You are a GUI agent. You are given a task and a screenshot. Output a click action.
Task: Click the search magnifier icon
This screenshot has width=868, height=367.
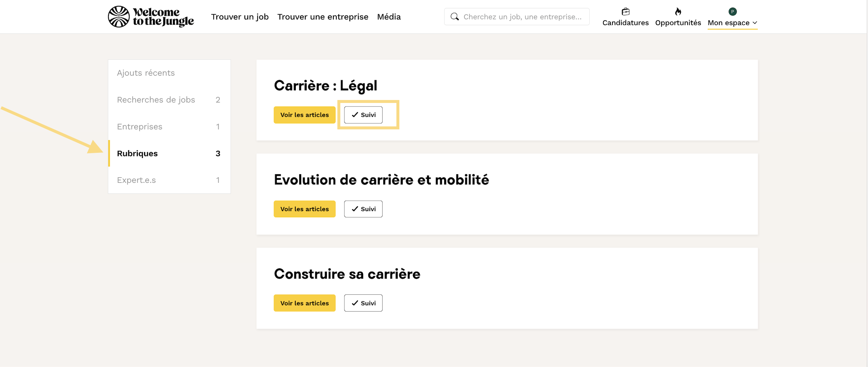pos(454,17)
